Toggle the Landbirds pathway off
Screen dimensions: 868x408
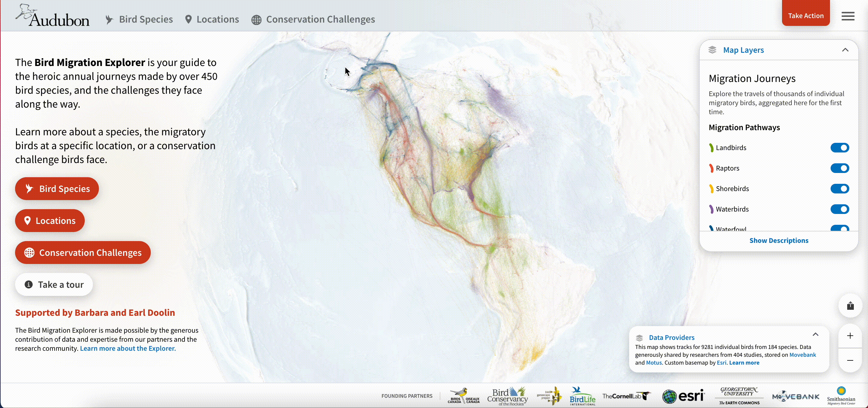point(839,148)
